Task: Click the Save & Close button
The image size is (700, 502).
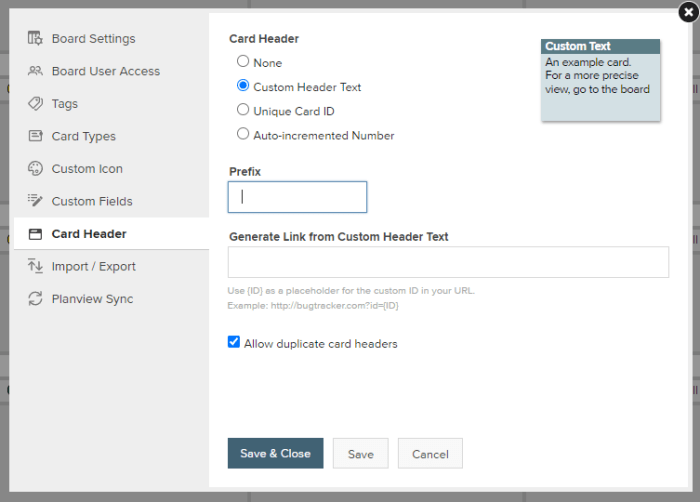Action: click(275, 453)
